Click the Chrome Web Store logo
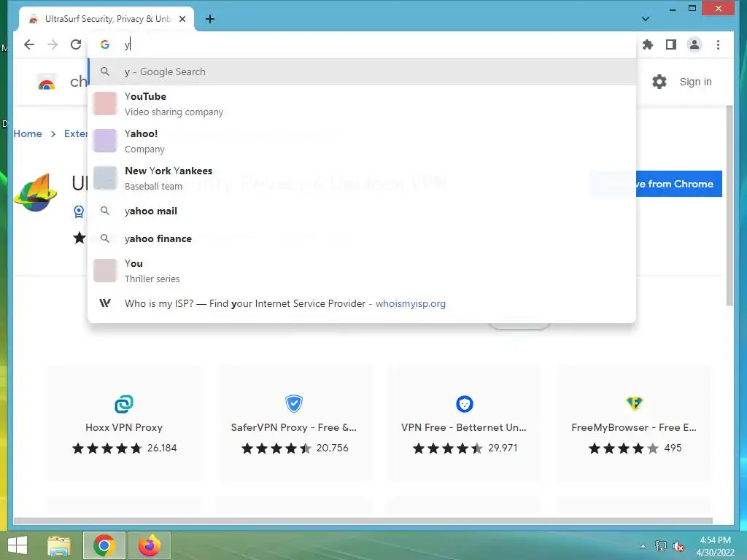This screenshot has height=560, width=747. coord(46,83)
